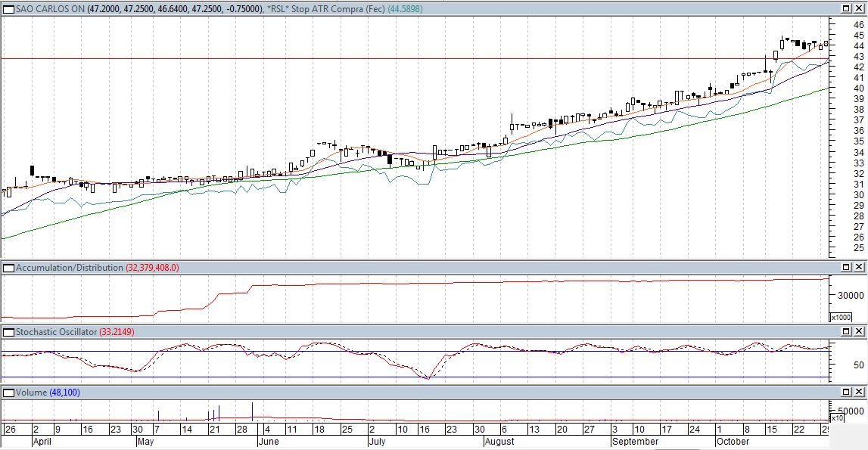Click the August label on the date axis
The width and height of the screenshot is (868, 450).
[499, 441]
